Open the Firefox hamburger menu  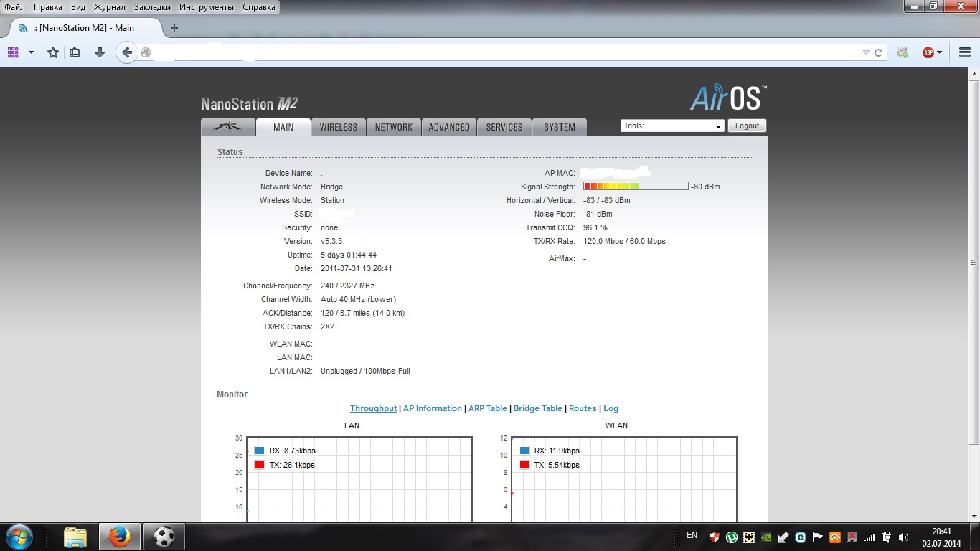click(965, 52)
